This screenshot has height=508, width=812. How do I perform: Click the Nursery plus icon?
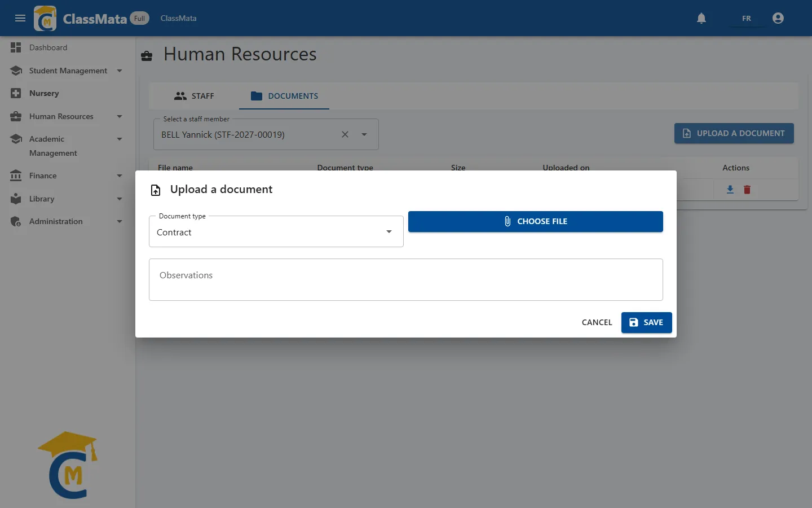(x=16, y=93)
